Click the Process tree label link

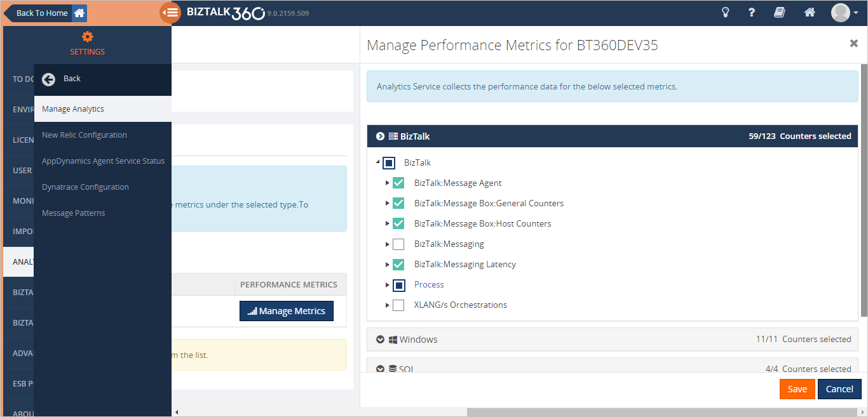(429, 285)
